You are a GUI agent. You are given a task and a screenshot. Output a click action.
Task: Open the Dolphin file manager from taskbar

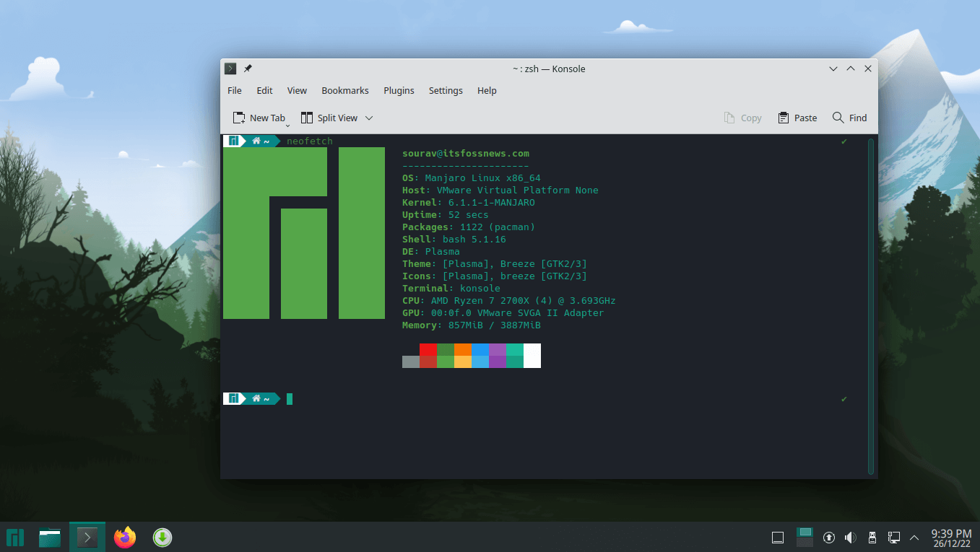49,537
